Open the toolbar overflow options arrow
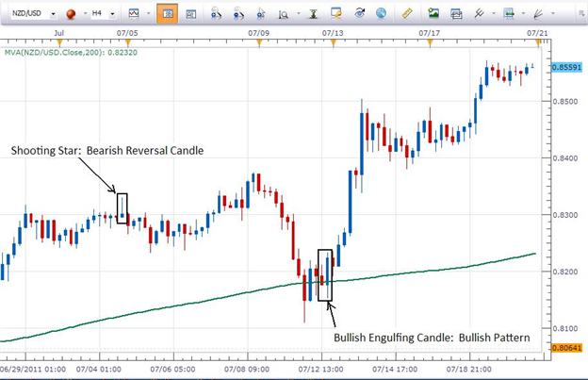 [582, 14]
